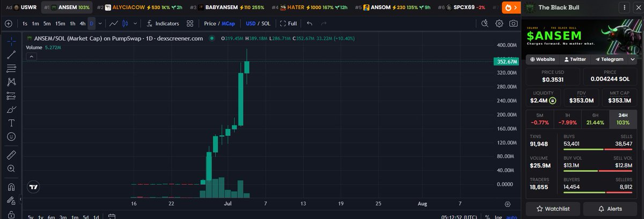Image resolution: width=644 pixels, height=219 pixels.
Task: Collapse the drawing toolbar side arrow
Action: coord(21,200)
